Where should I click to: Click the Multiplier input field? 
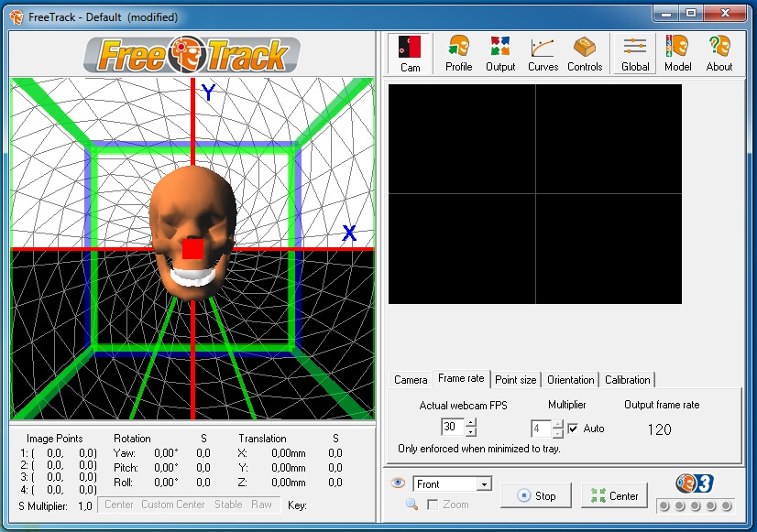point(541,429)
